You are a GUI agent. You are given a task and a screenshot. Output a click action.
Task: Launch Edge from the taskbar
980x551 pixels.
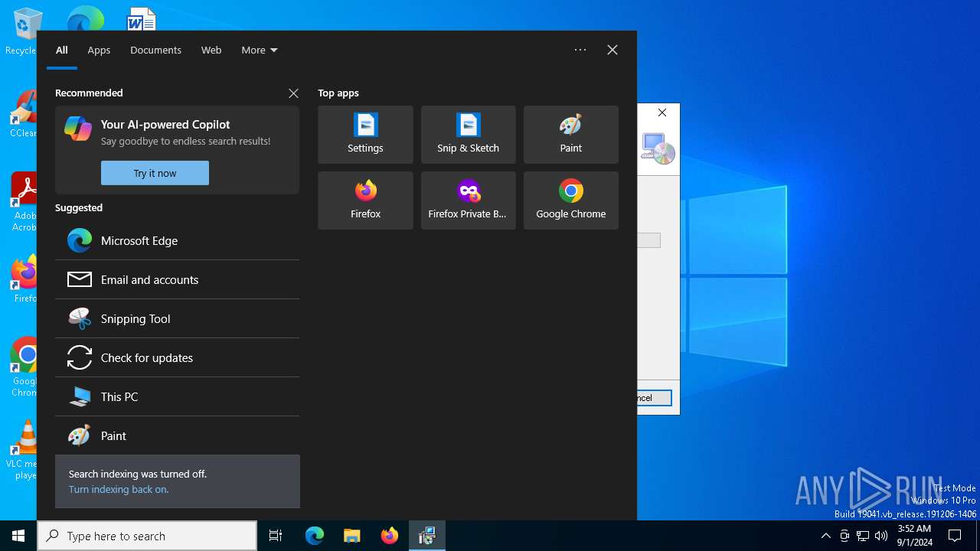[x=315, y=536]
